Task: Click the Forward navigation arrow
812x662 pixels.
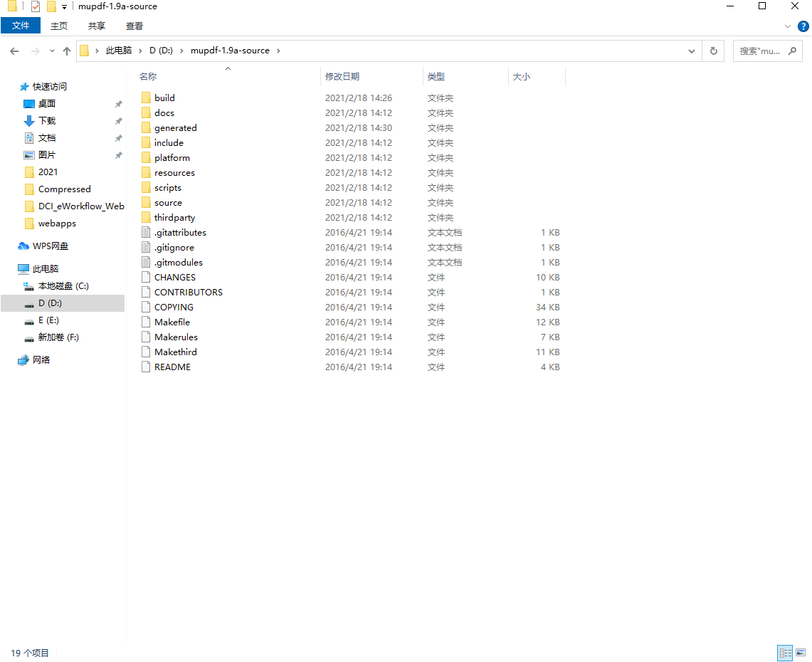Action: (35, 51)
